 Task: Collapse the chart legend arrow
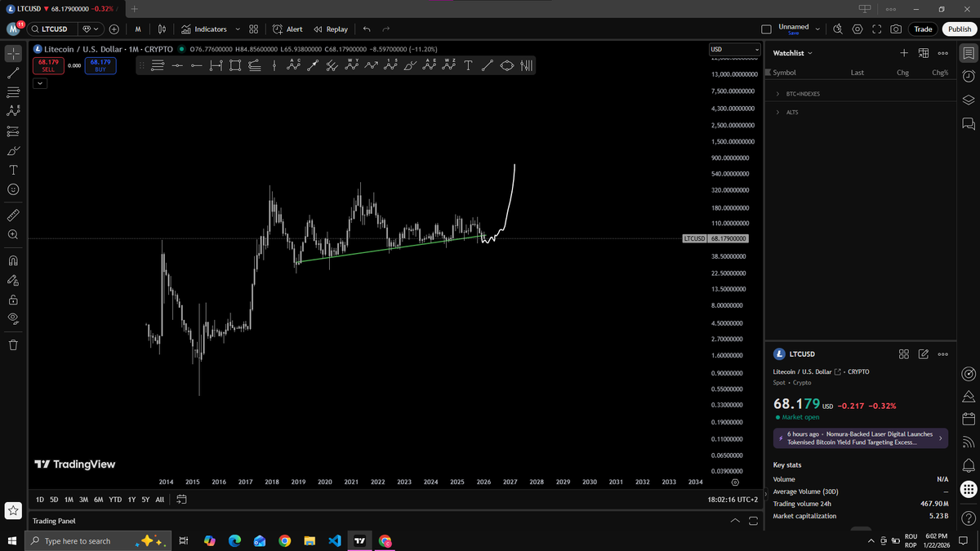39,83
